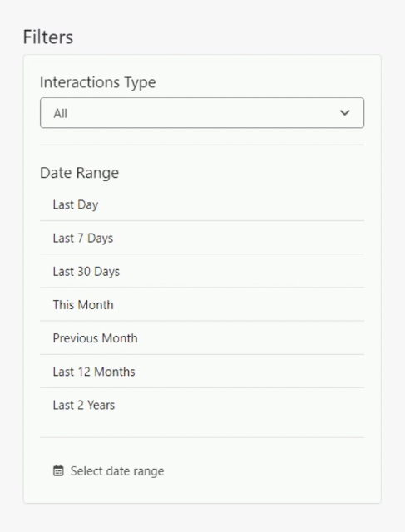This screenshot has width=405, height=532.
Task: Click the chevron arrow in Interactions Type box
Action: click(x=344, y=113)
